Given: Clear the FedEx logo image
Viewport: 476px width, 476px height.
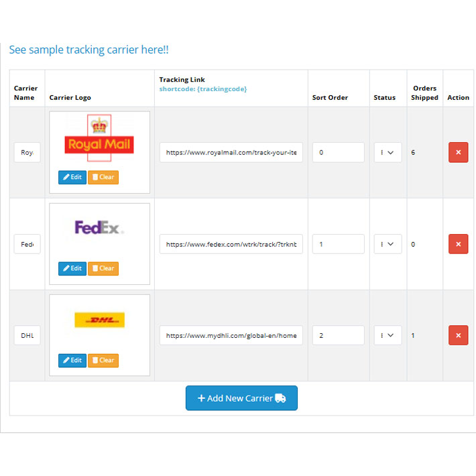Looking at the screenshot, I should [x=103, y=269].
